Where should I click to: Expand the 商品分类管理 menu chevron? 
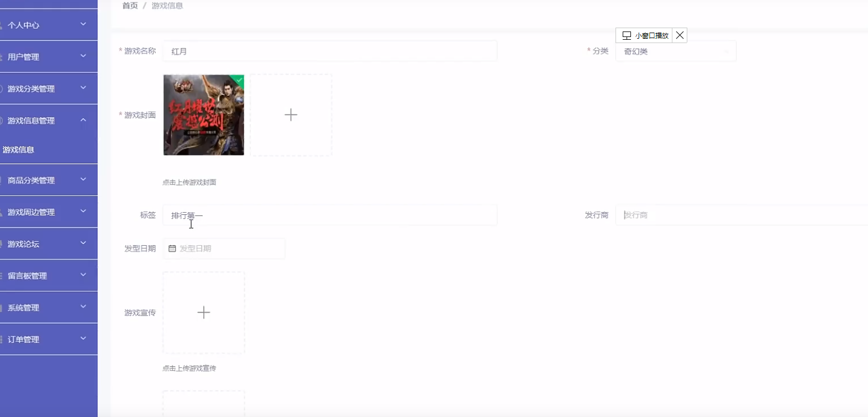click(83, 180)
